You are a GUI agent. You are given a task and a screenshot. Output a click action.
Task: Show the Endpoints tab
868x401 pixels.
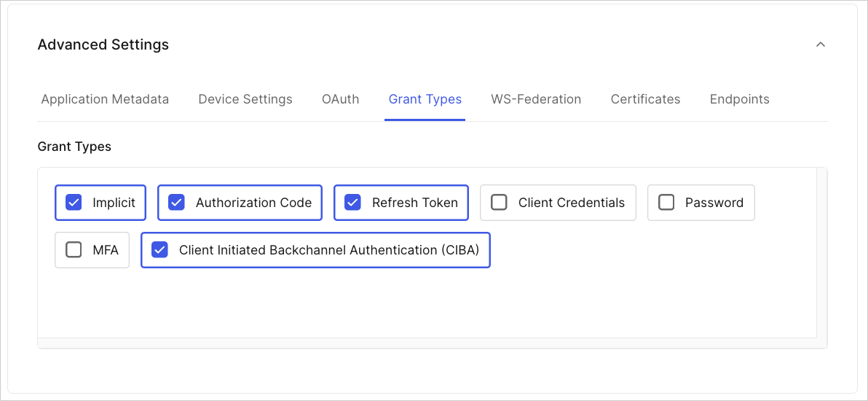coord(740,99)
